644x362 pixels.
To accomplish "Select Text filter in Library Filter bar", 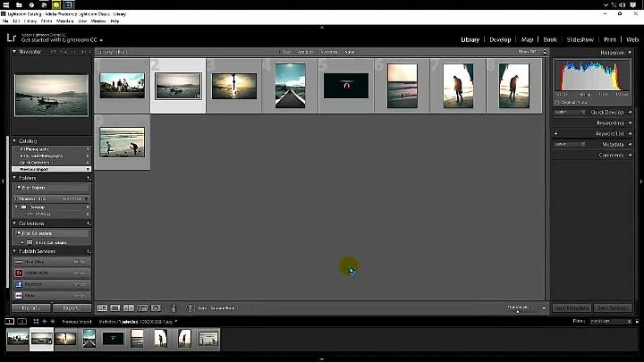I will pos(287,52).
